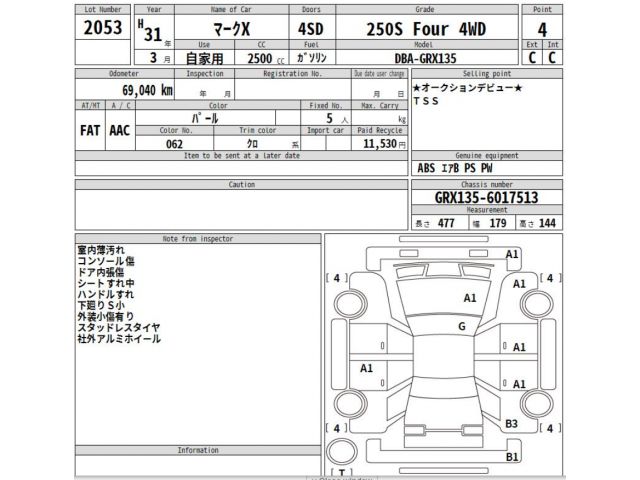Select the fuel type ガソリン
This screenshot has width=640, height=480.
312,58
